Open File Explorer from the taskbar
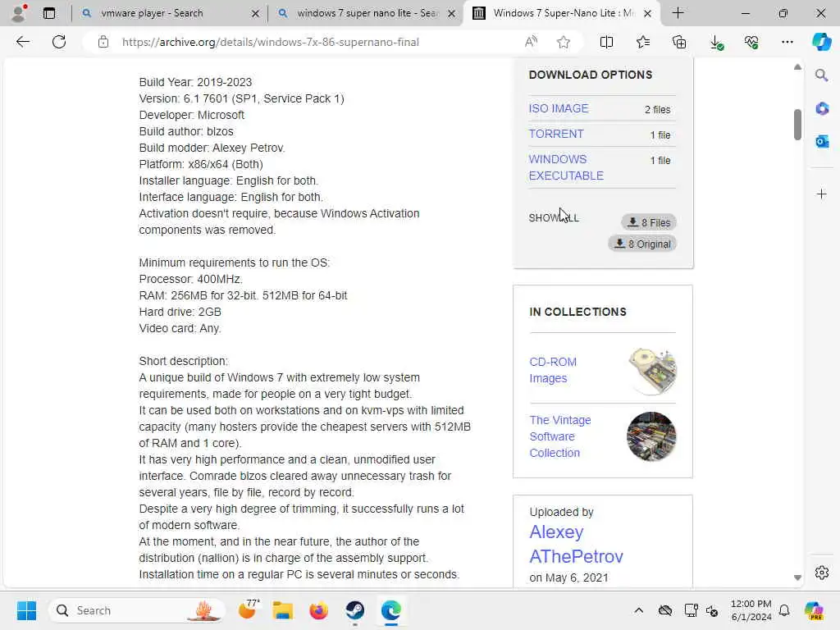 [x=282, y=610]
